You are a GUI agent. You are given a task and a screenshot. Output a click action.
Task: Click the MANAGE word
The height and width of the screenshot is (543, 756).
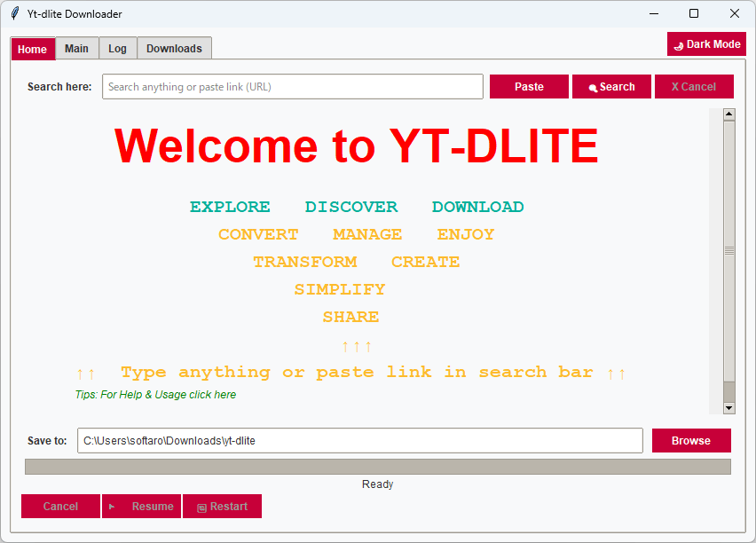367,234
